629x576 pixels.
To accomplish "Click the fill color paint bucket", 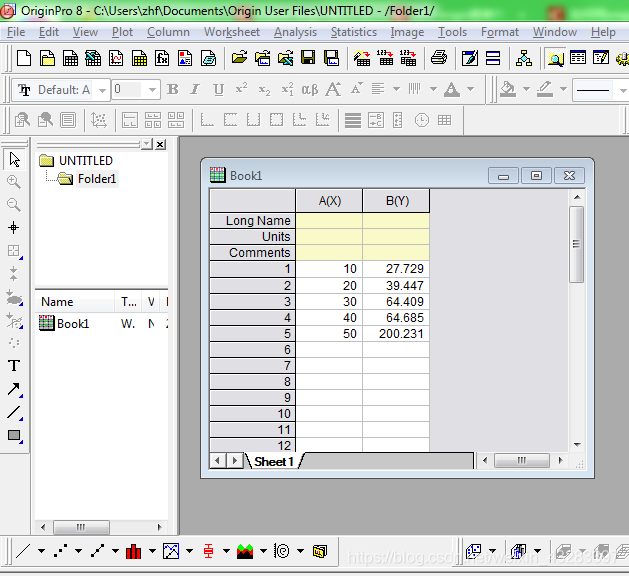I will pyautogui.click(x=508, y=89).
